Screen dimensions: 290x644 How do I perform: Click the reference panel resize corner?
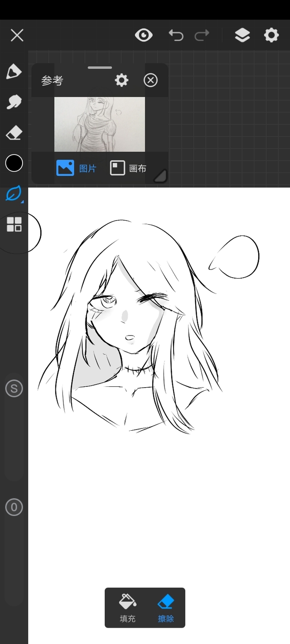160,176
